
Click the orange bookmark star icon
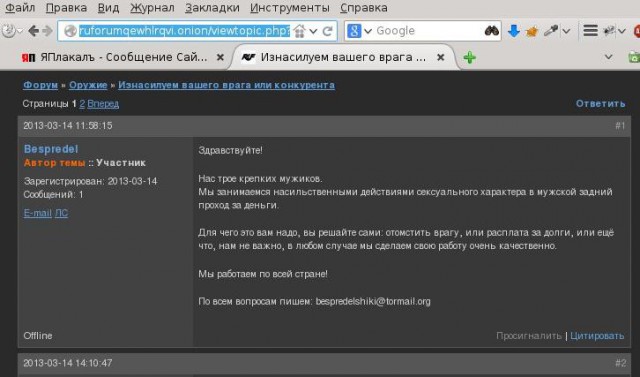[532, 31]
